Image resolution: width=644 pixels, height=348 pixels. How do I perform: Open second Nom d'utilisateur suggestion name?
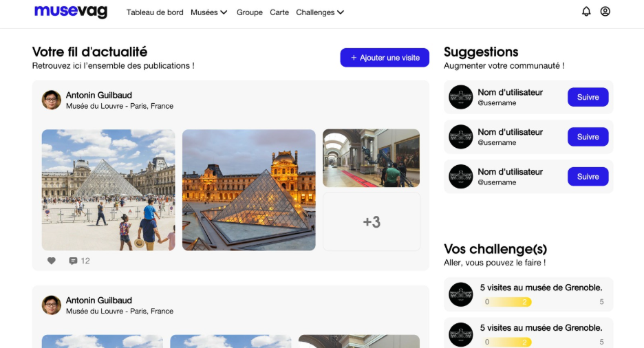pyautogui.click(x=510, y=132)
